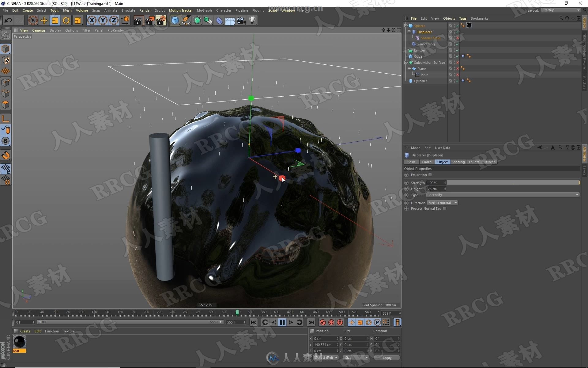
Task: Open the Render menu
Action: (x=145, y=10)
